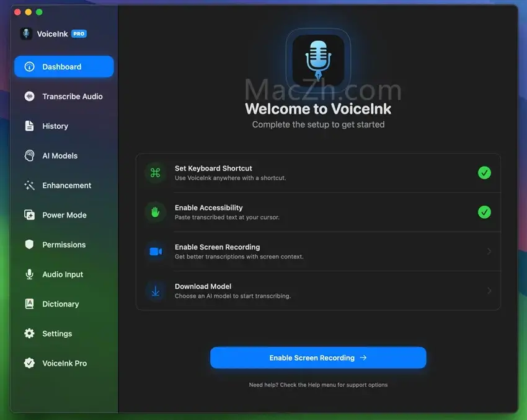This screenshot has width=527, height=420.
Task: Click the History document icon
Action: tap(30, 126)
